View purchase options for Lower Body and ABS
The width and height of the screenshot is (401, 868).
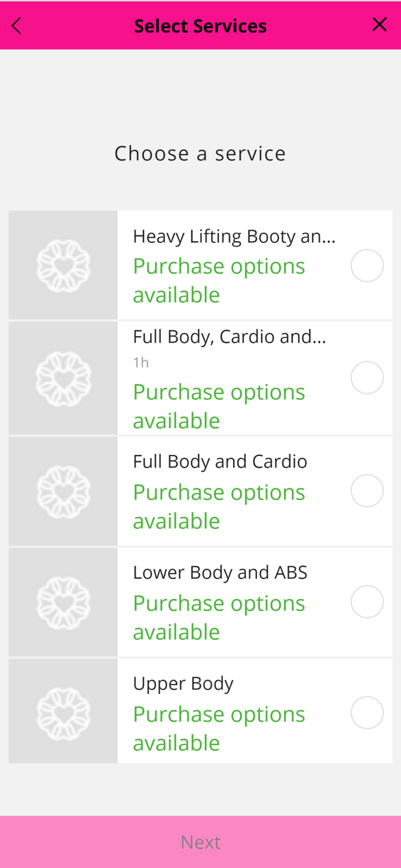click(x=219, y=617)
